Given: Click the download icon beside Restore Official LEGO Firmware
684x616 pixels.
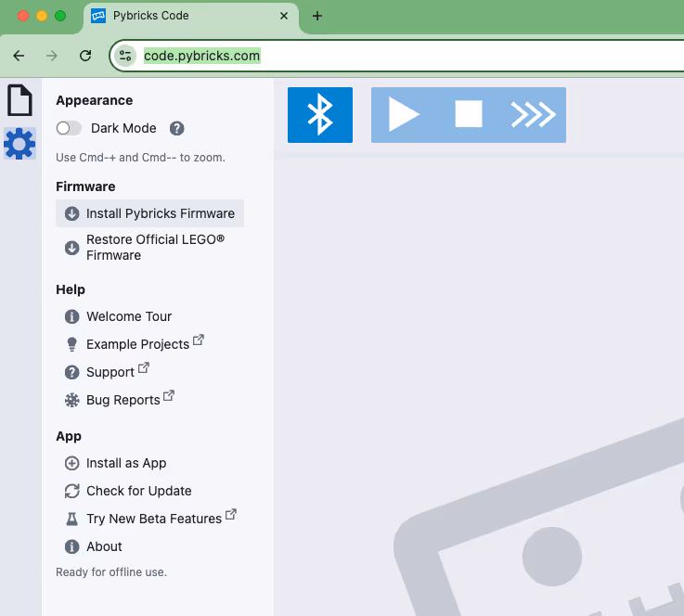Looking at the screenshot, I should pyautogui.click(x=72, y=248).
